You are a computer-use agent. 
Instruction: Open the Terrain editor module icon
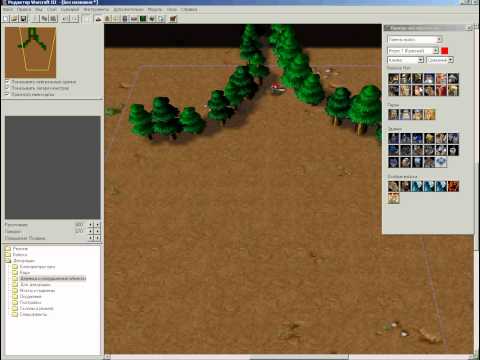pos(99,19)
